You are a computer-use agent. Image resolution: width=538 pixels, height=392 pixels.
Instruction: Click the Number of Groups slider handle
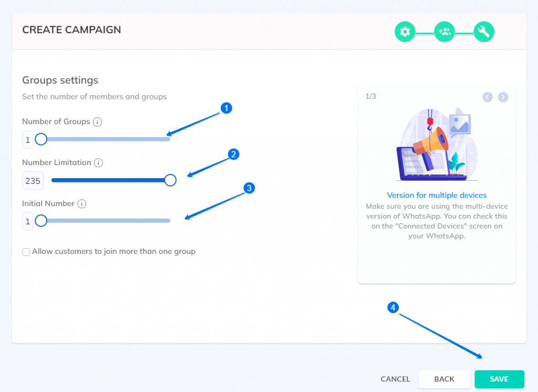tap(41, 139)
